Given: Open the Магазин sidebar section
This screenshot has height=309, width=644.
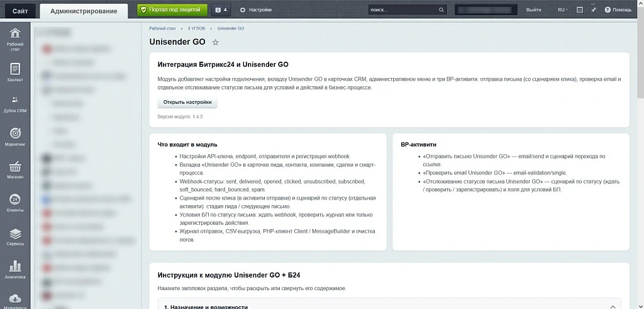Looking at the screenshot, I should pos(15,171).
